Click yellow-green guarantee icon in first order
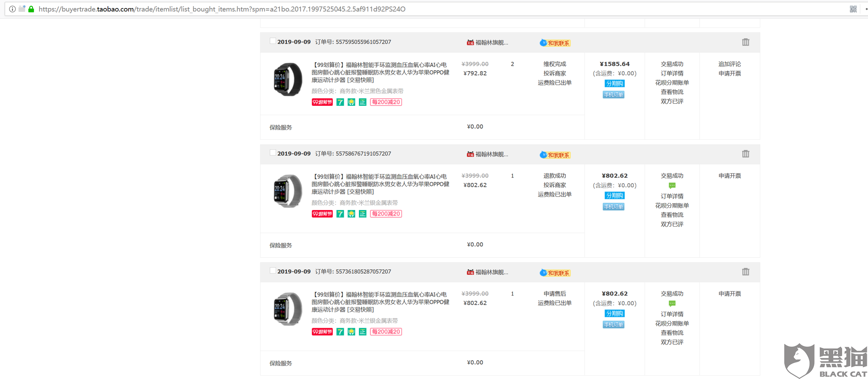Image resolution: width=868 pixels, height=379 pixels. [351, 102]
